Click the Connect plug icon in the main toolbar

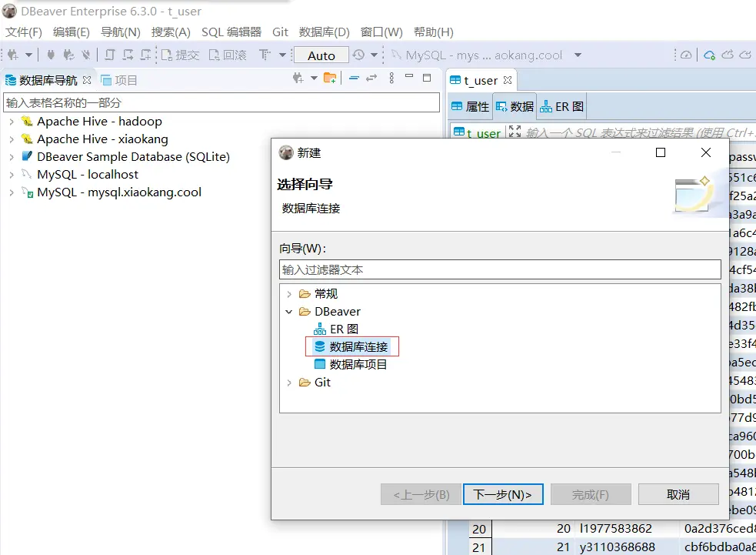pos(51,55)
